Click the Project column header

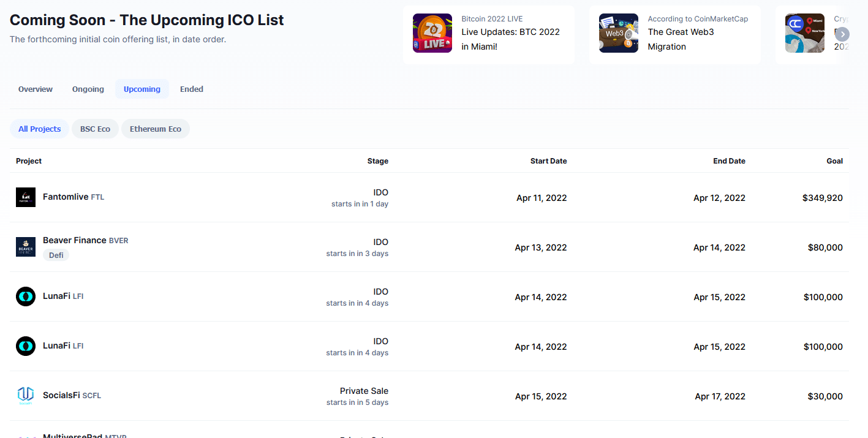coord(29,161)
